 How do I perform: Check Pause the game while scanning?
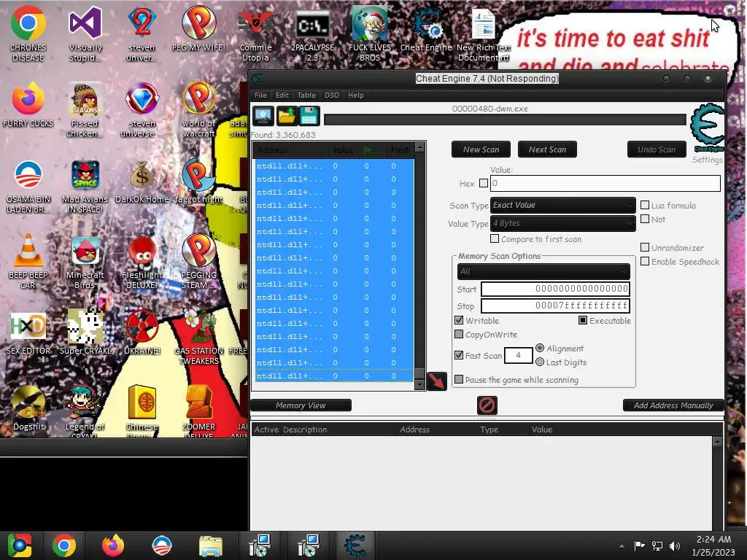pyautogui.click(x=459, y=379)
